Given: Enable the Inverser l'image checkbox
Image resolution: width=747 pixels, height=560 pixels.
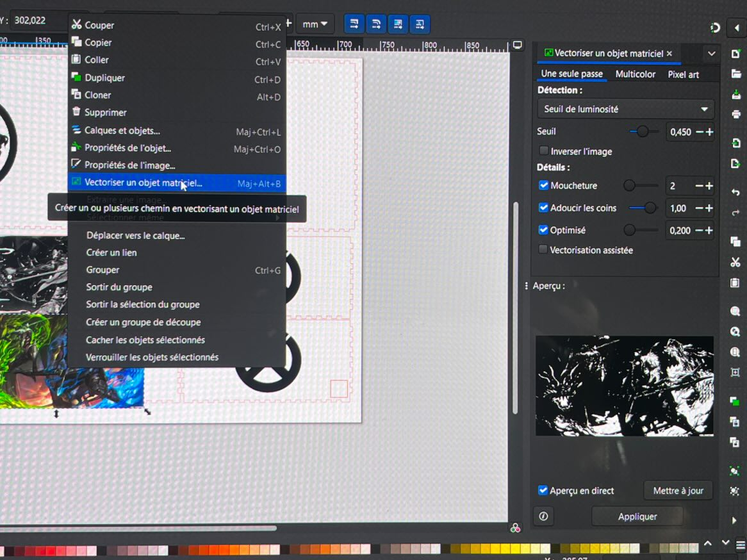Looking at the screenshot, I should click(543, 151).
